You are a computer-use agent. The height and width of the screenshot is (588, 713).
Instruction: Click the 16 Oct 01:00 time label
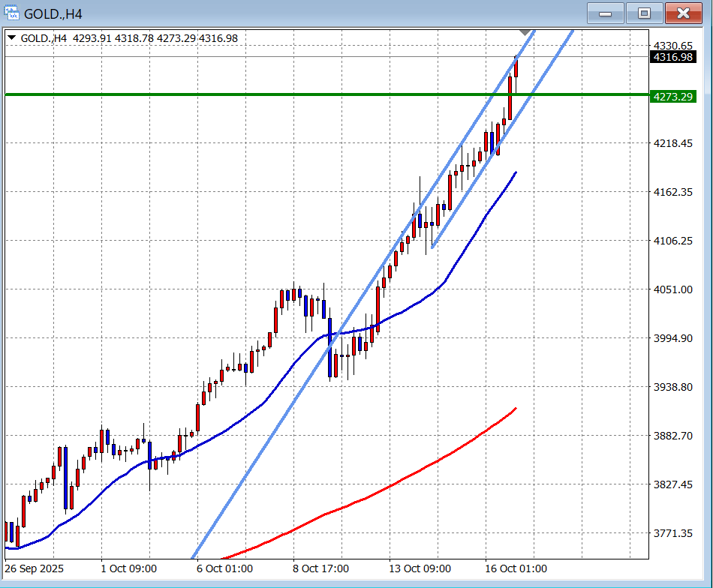tap(516, 568)
